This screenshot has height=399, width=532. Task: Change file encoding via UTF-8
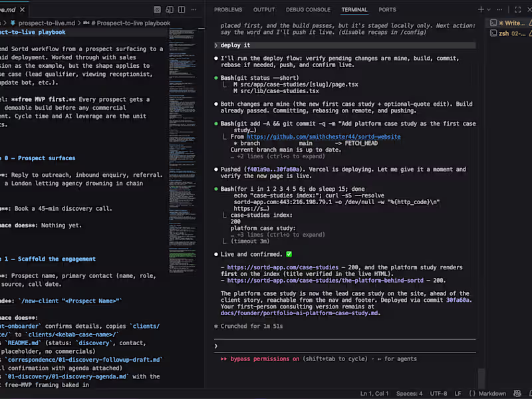[438, 394]
